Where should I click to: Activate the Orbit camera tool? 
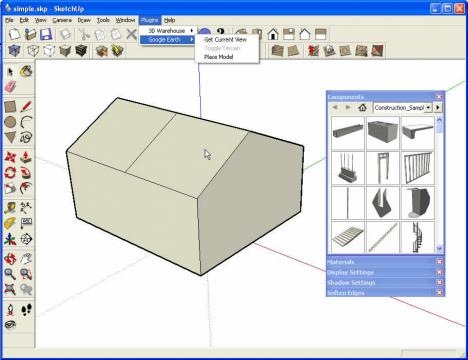point(10,259)
